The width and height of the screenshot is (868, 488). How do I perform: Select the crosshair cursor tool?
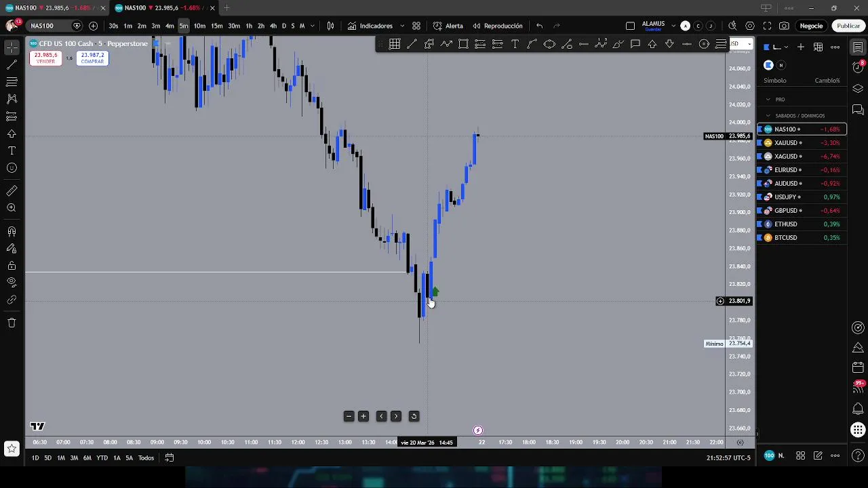click(x=12, y=47)
